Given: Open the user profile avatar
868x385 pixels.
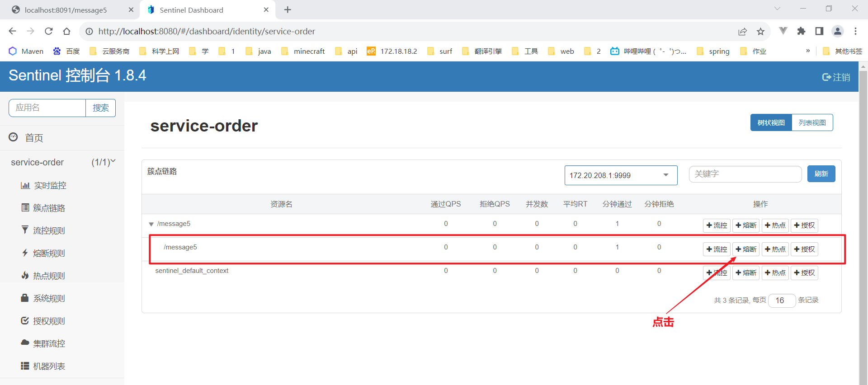Looking at the screenshot, I should click(x=837, y=31).
